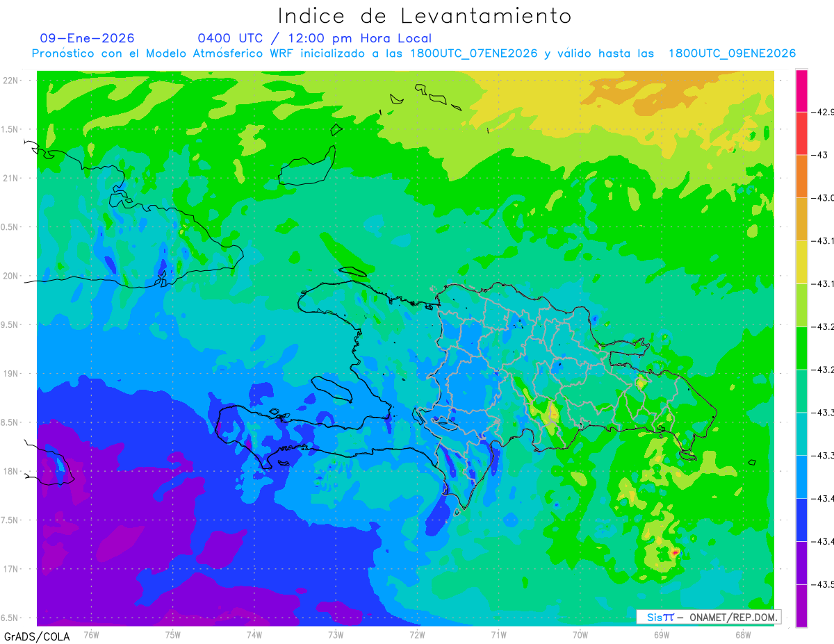Choose the dark blue legend segment
This screenshot has width=834, height=644.
coord(801,520)
